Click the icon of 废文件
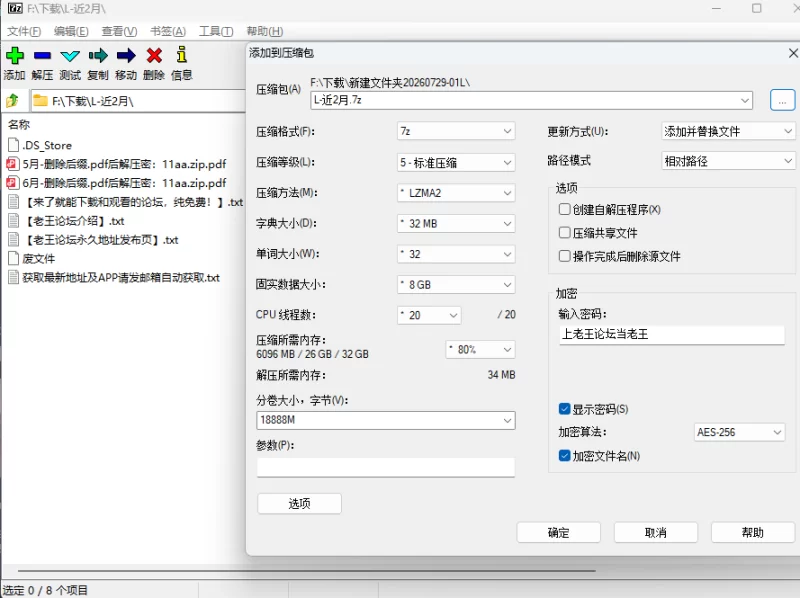800x598 pixels. point(13,258)
